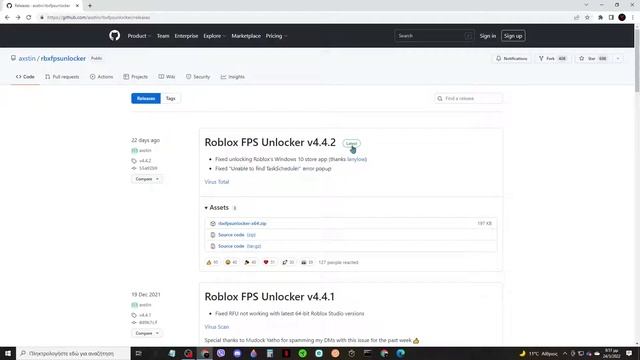Select the Releases button tab
This screenshot has height=360, width=640.
coord(146,98)
